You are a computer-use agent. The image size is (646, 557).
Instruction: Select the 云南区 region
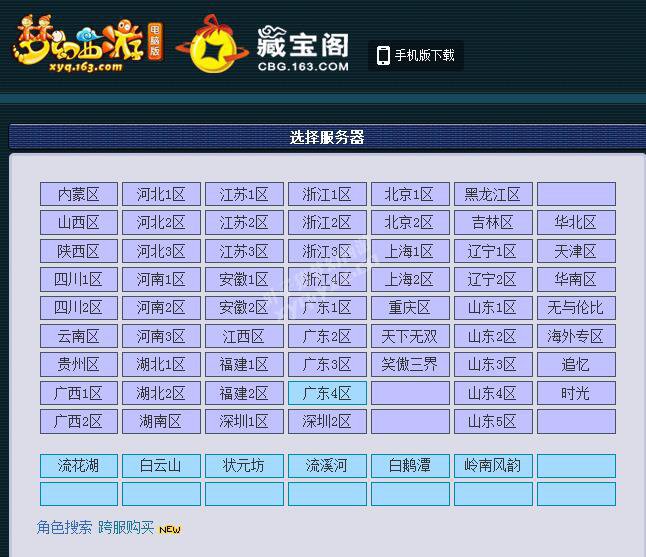coord(79,336)
